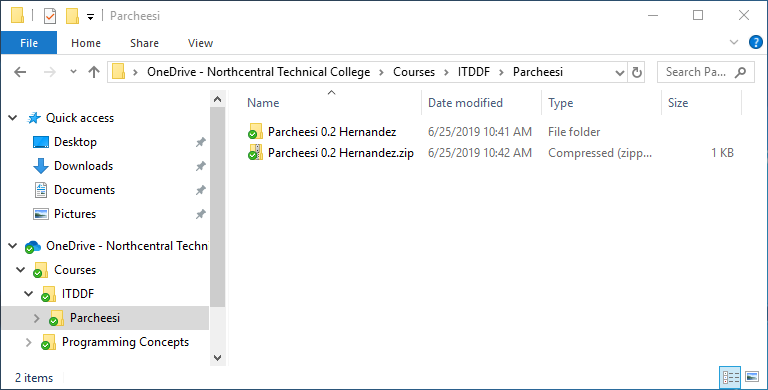
Task: Switch to Large icons view layout
Action: pos(752,377)
